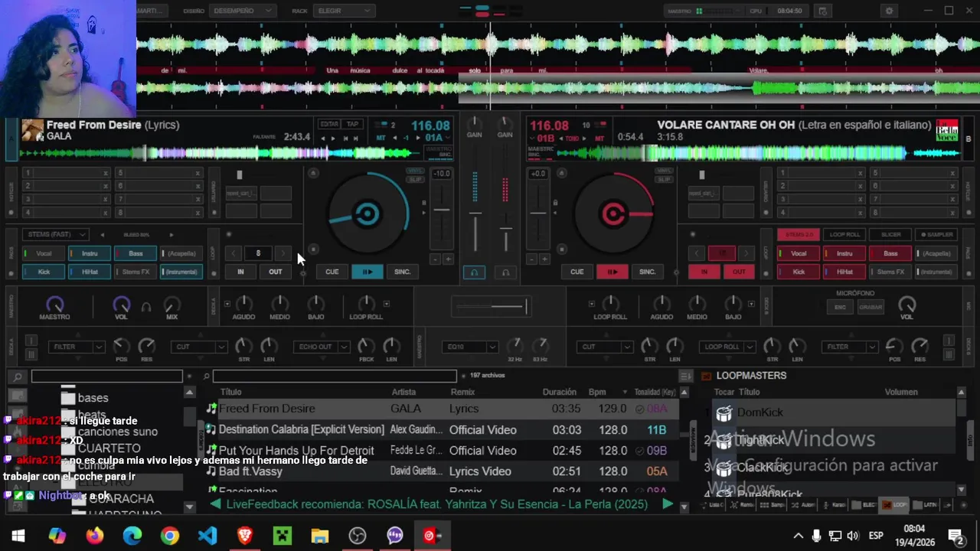Open the RACK ELEGIR dropdown
The width and height of the screenshot is (980, 551).
tap(343, 11)
